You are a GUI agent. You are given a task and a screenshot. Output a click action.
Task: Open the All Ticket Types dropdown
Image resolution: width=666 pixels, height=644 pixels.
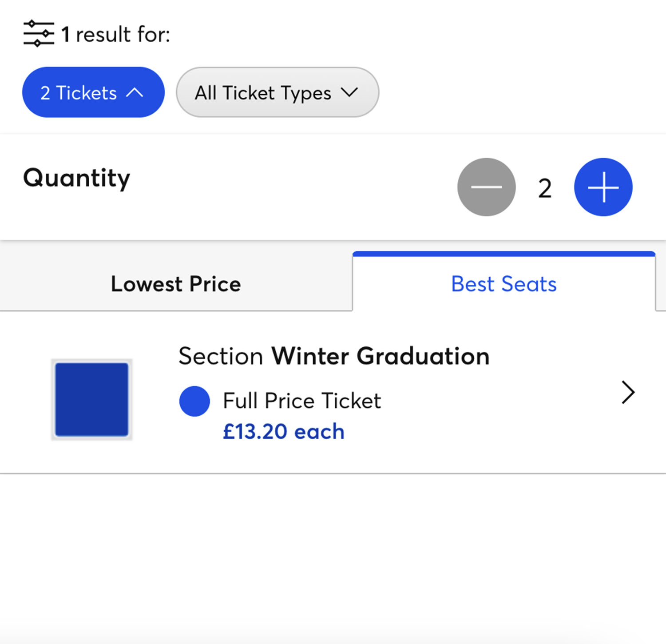coord(277,92)
